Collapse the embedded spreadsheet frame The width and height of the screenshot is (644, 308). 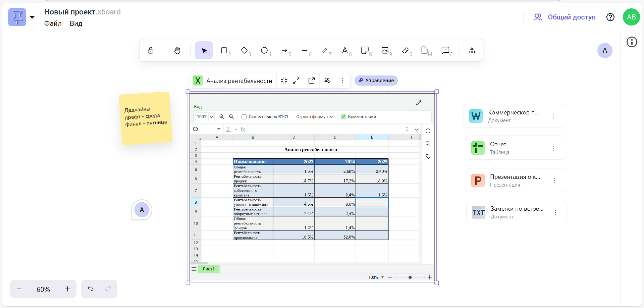point(284,81)
